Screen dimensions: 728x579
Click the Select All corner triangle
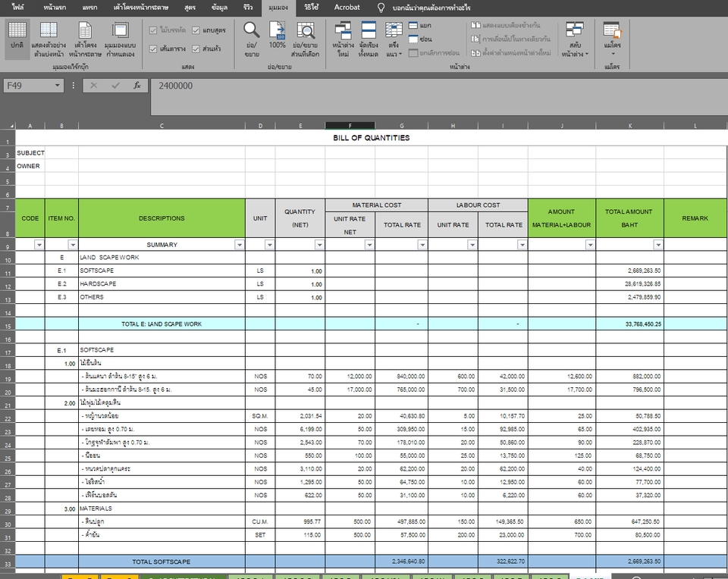click(x=12, y=126)
